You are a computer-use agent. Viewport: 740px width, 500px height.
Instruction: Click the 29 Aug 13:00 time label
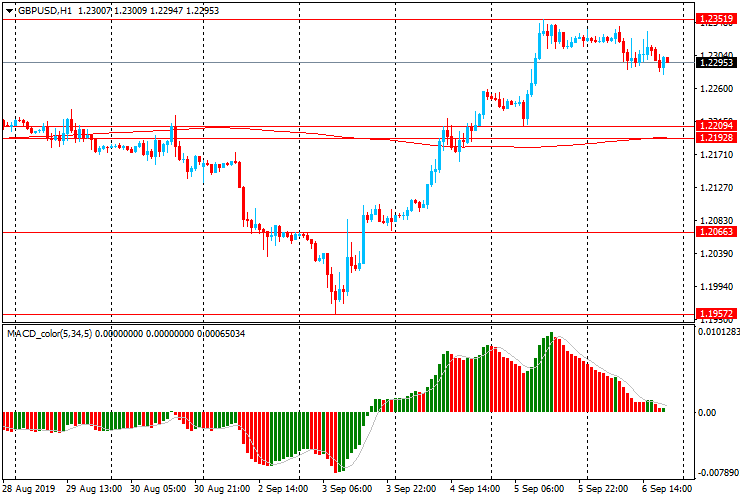coord(94,489)
